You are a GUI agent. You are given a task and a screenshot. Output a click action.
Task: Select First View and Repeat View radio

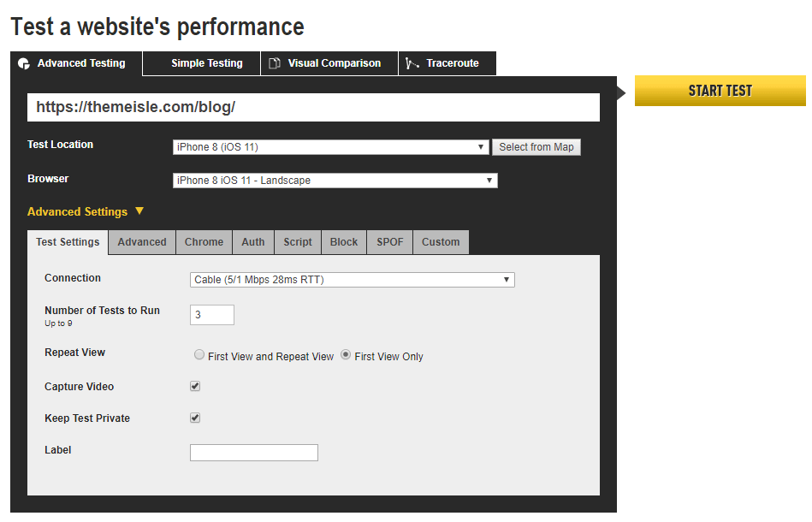(x=199, y=355)
